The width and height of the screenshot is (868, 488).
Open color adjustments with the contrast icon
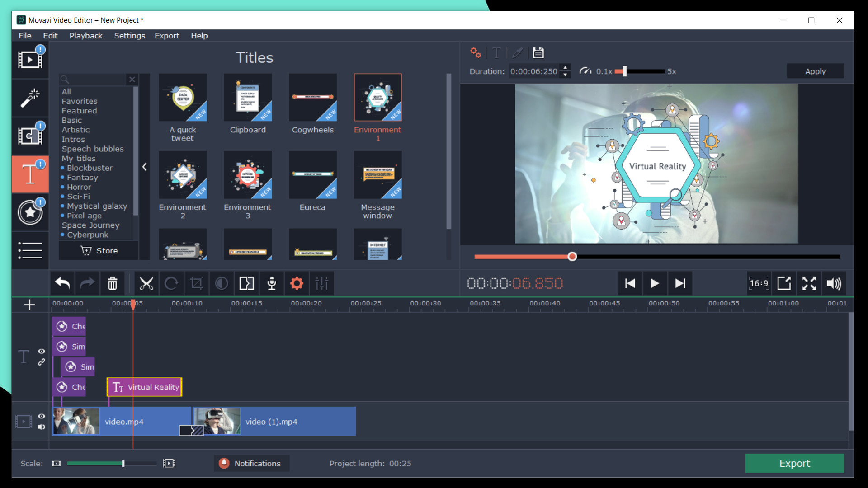coord(222,283)
